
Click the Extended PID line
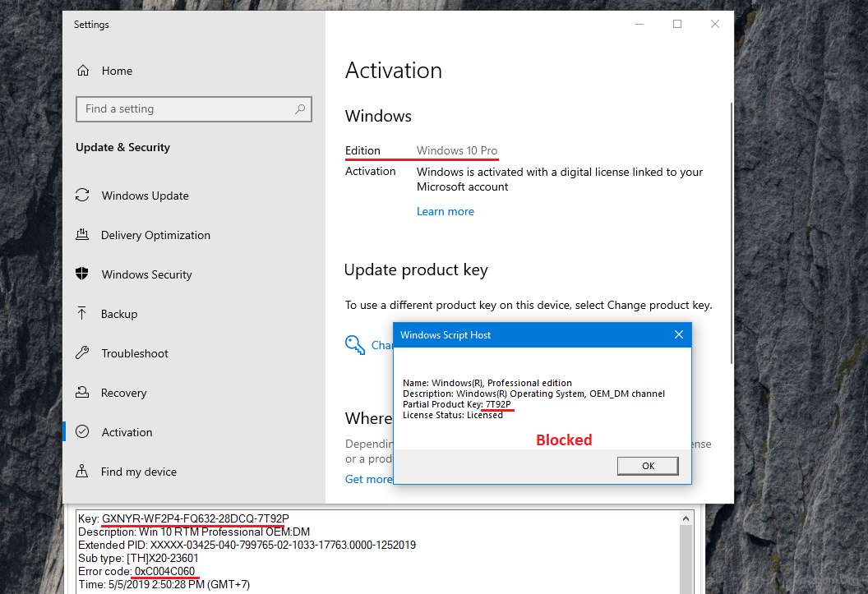coord(247,545)
